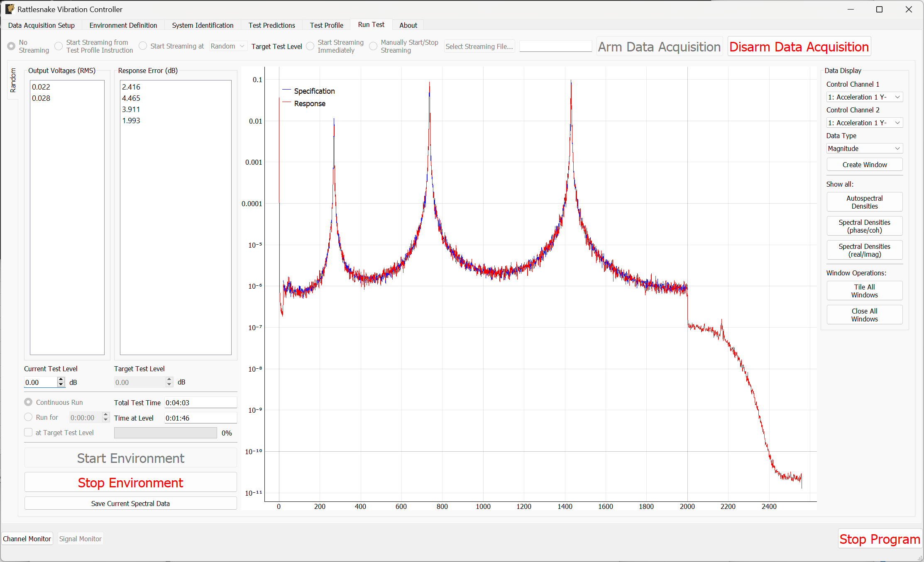Enable 'Manually Start/Stop Streaming' option
The height and width of the screenshot is (562, 924).
point(373,46)
